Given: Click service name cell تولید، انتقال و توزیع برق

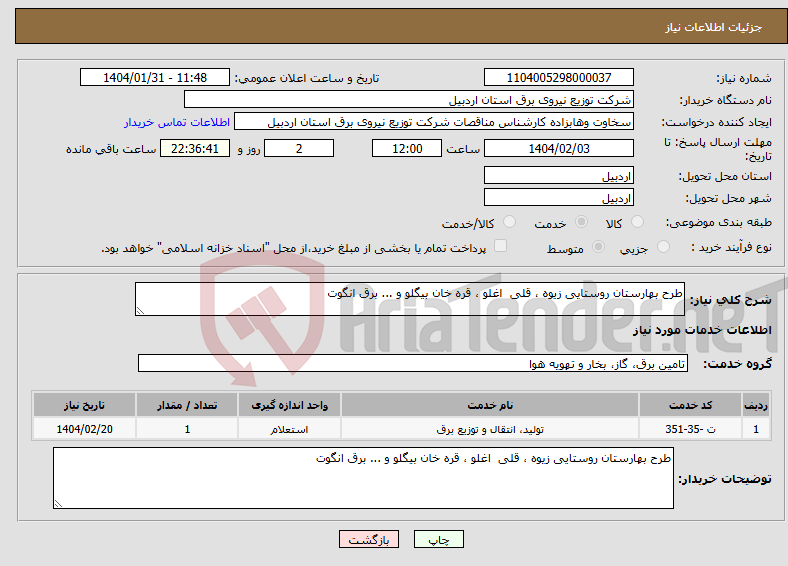Looking at the screenshot, I should click(x=490, y=429).
